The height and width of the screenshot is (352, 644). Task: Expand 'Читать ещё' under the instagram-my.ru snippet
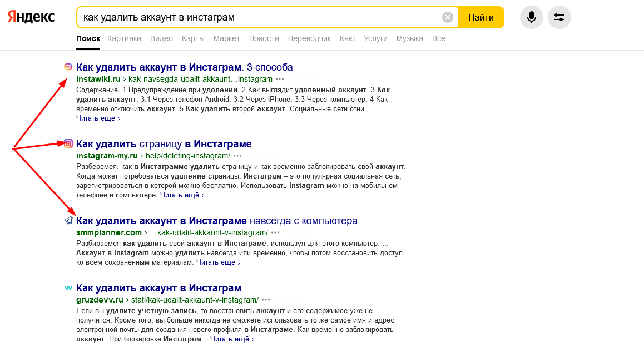point(182,195)
